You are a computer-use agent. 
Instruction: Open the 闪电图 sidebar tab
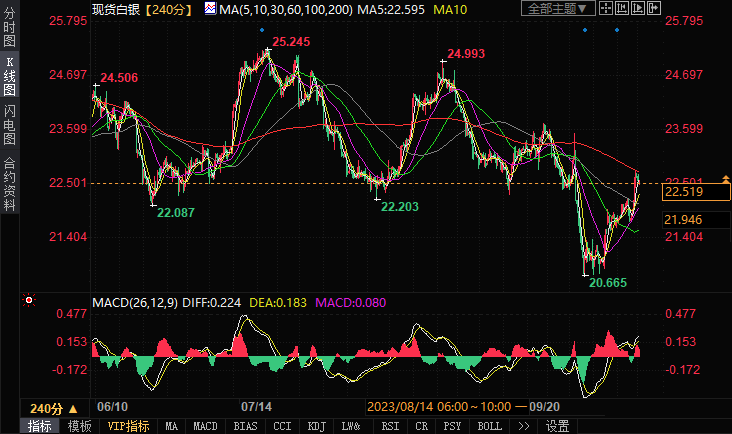click(x=9, y=125)
